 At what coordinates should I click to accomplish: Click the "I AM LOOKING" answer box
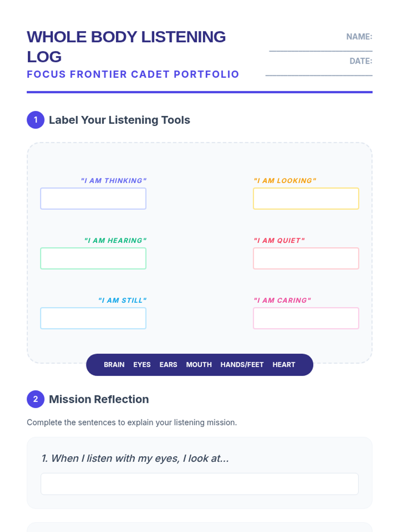click(306, 199)
